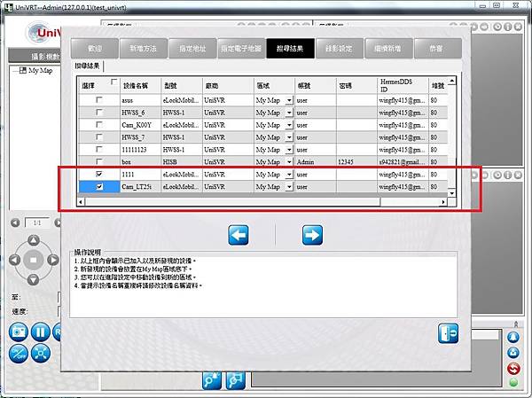Open the 歡迎 wizard tab

95,49
